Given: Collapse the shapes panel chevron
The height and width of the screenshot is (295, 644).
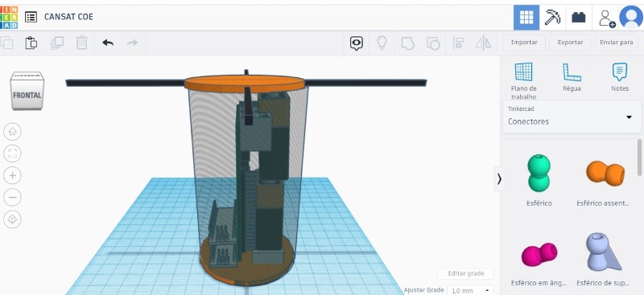Looking at the screenshot, I should click(x=499, y=179).
